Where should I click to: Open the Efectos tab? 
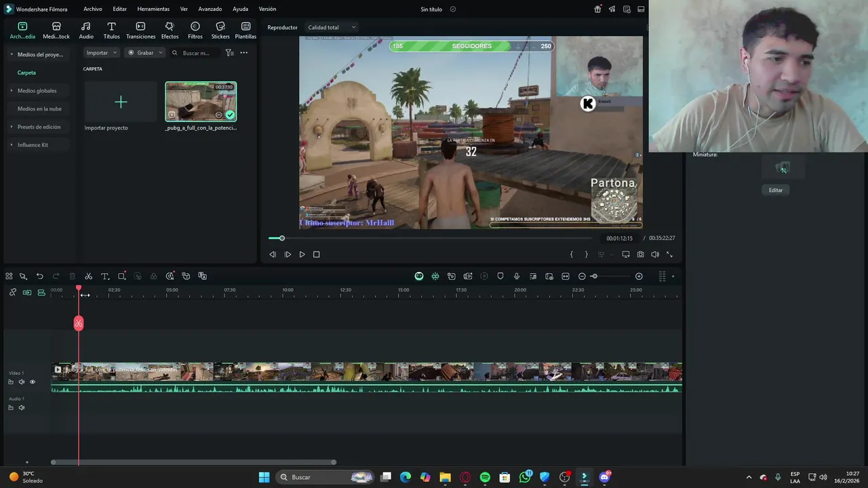tap(170, 30)
